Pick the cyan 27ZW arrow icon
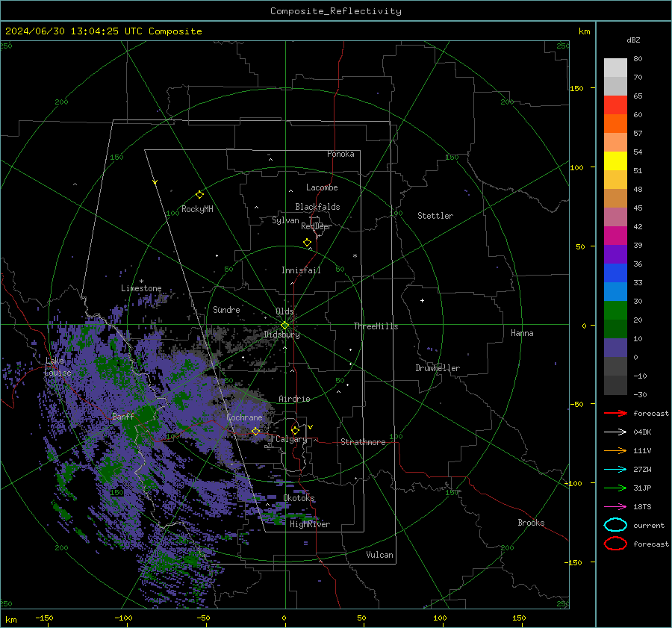The width and height of the screenshot is (672, 628). 615,470
